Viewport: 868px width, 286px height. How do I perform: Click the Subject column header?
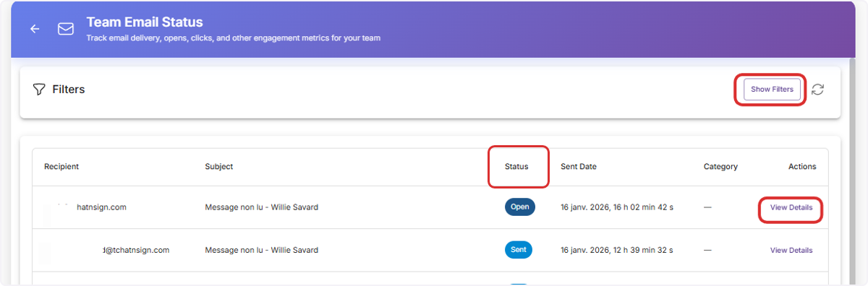coord(219,167)
